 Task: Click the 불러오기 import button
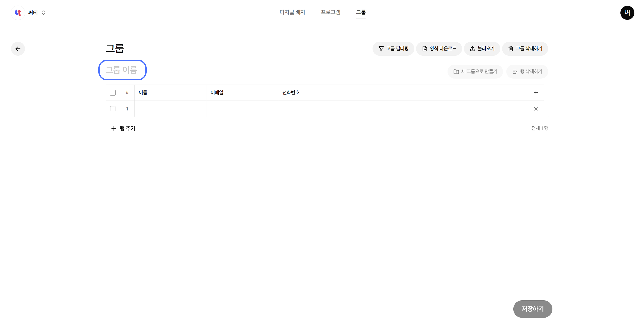(482, 49)
